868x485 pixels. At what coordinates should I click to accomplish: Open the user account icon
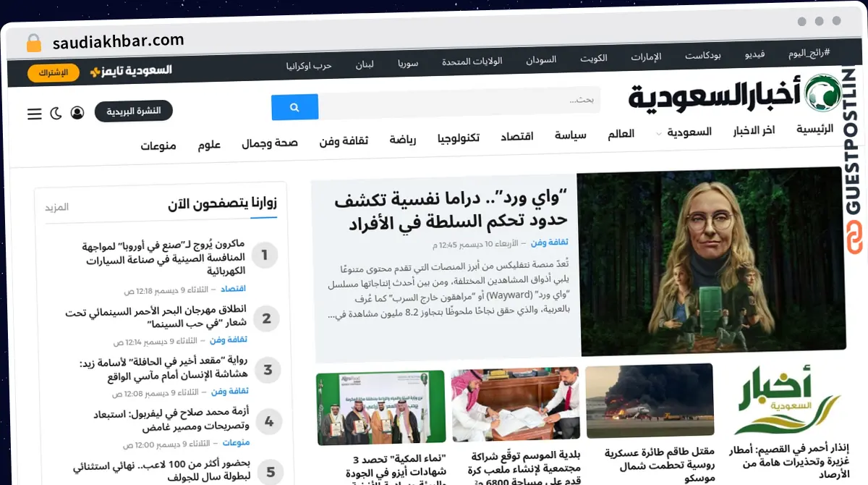click(77, 113)
